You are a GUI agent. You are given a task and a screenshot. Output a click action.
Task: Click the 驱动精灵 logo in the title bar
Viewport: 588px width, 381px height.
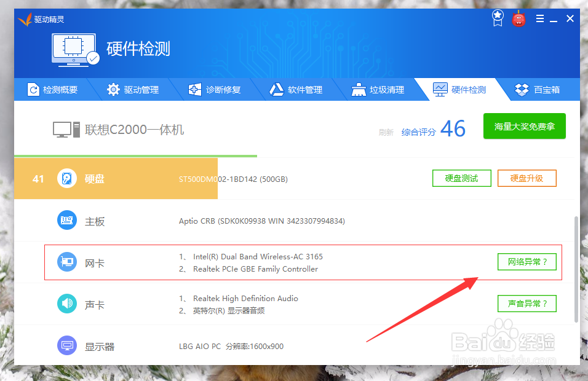(41, 18)
